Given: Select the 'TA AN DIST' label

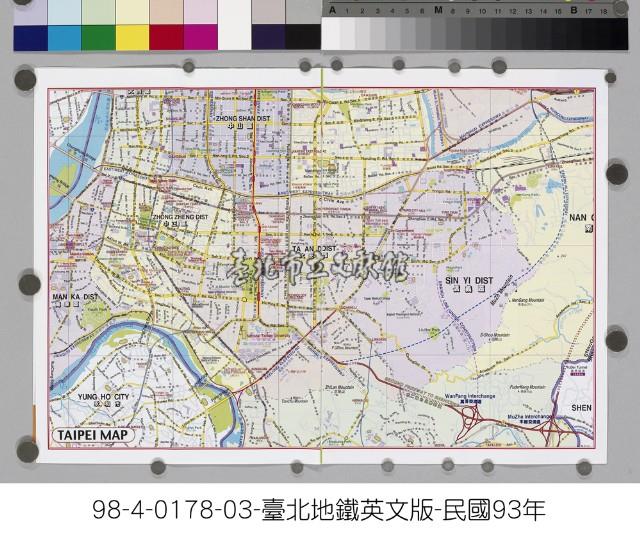Looking at the screenshot, I should pos(314,249).
